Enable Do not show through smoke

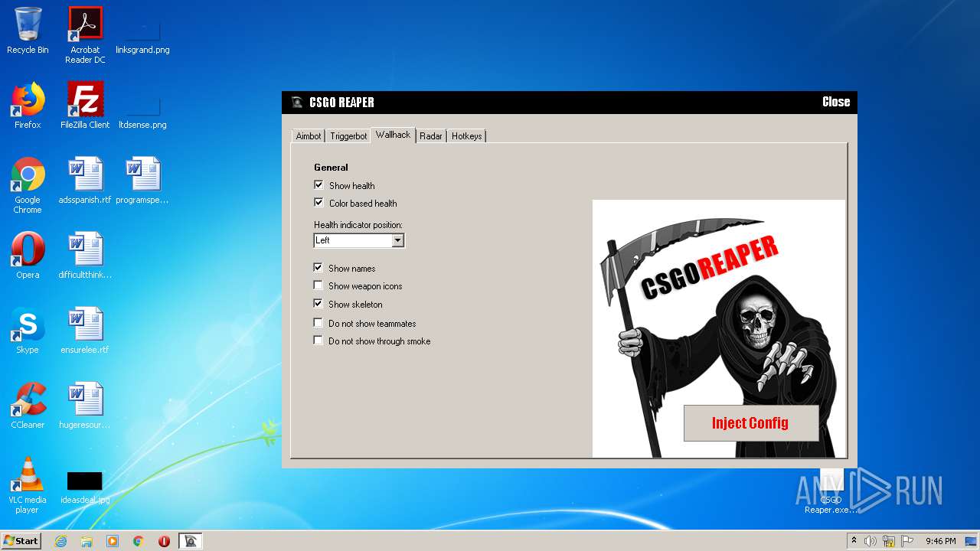pyautogui.click(x=318, y=340)
